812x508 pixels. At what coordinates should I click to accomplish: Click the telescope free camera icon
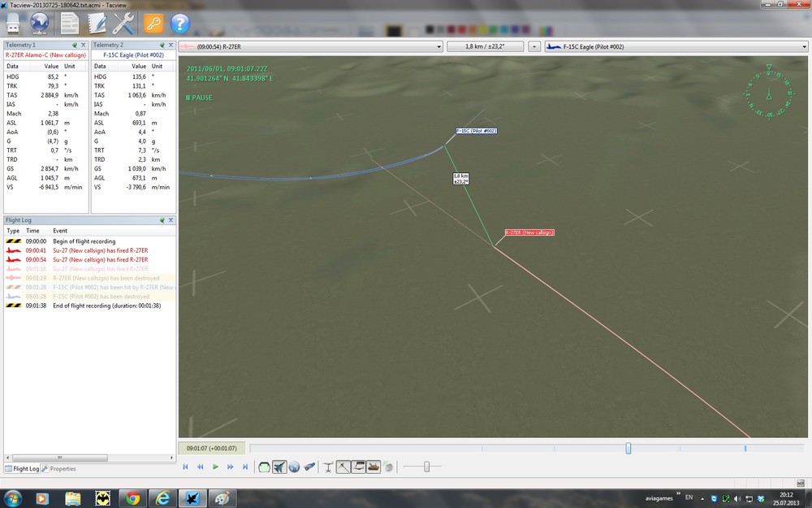pos(309,467)
